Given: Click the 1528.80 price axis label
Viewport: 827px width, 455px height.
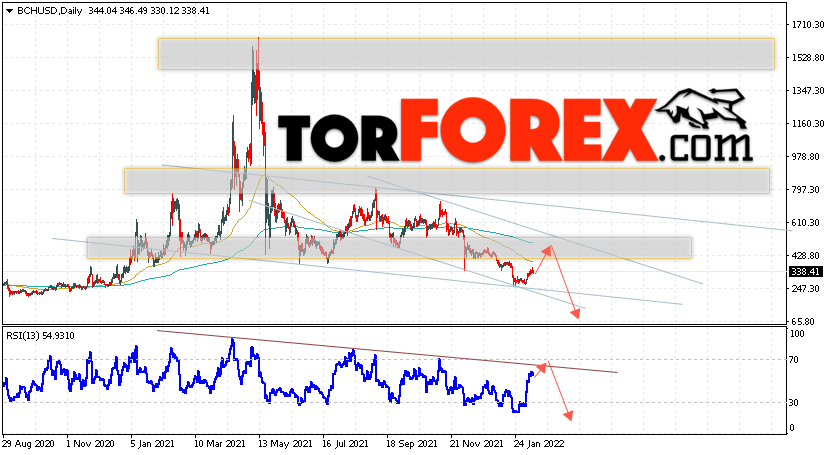Looking at the screenshot, I should [x=806, y=57].
